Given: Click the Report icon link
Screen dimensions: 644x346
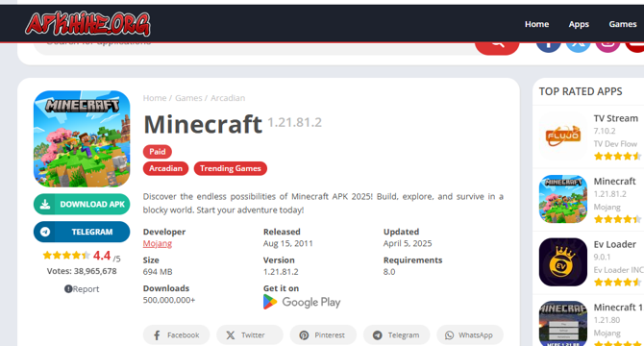Looking at the screenshot, I should coord(82,289).
